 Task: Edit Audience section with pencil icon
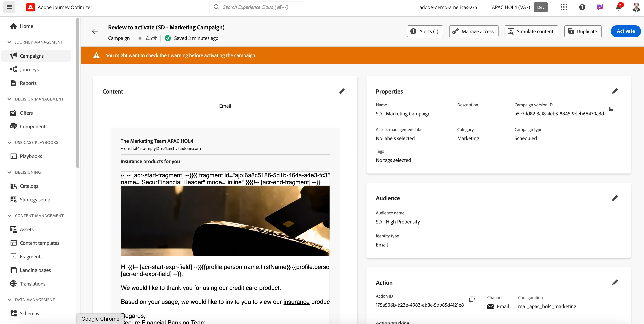pyautogui.click(x=615, y=198)
